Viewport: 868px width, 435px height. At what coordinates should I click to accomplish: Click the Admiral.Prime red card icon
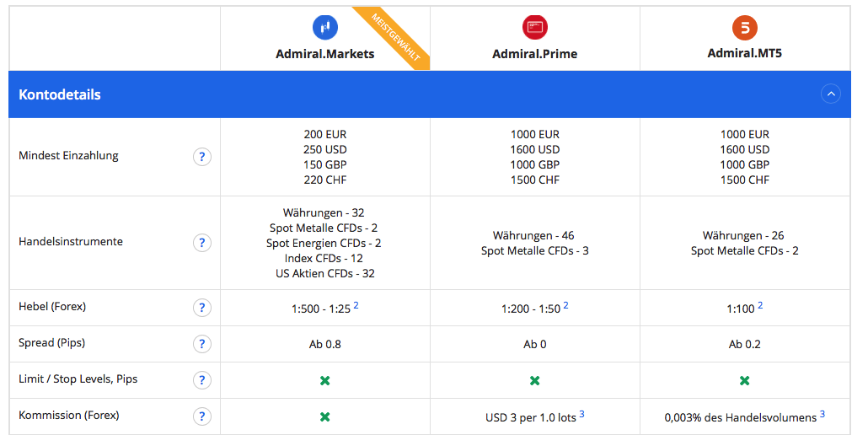pyautogui.click(x=535, y=27)
